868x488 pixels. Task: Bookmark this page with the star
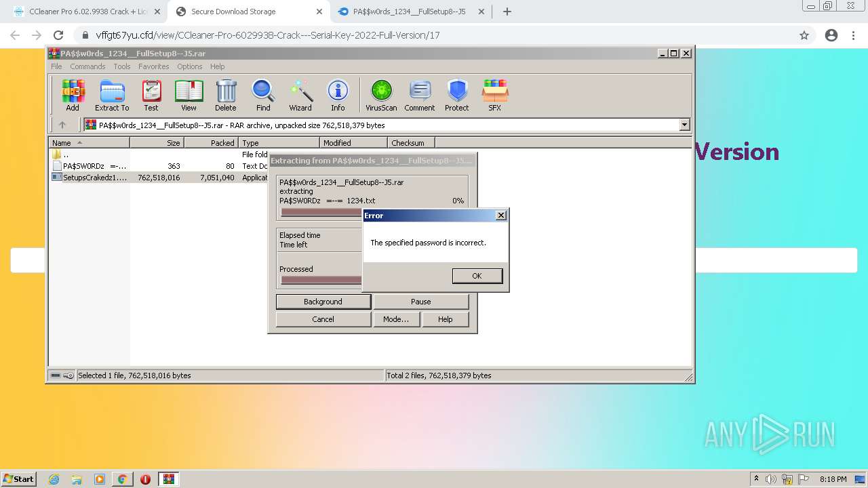tap(804, 35)
